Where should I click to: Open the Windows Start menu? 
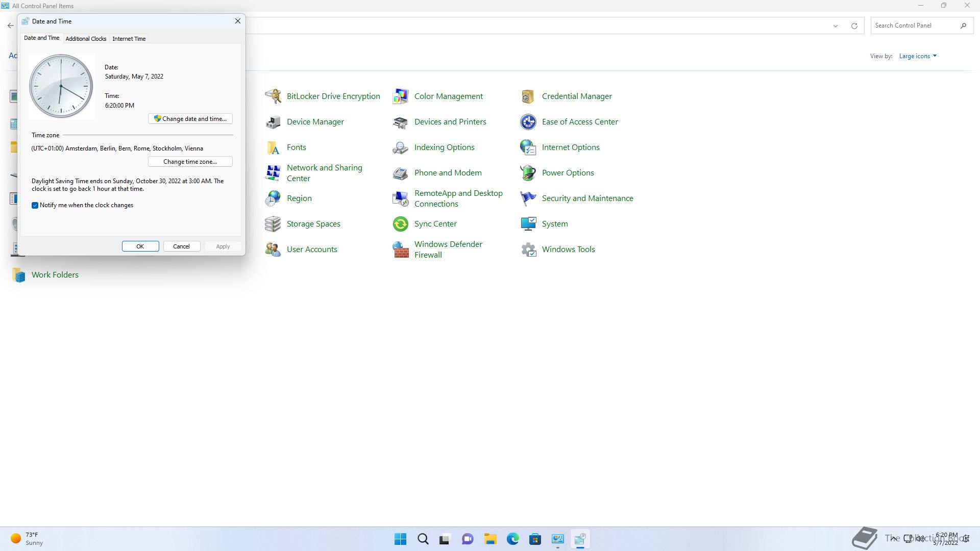(401, 539)
